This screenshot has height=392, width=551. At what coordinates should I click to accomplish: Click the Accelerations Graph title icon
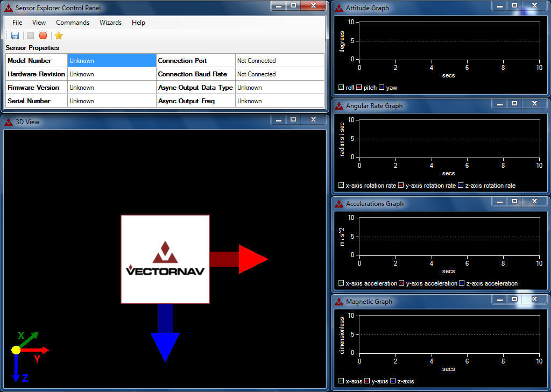coord(339,204)
